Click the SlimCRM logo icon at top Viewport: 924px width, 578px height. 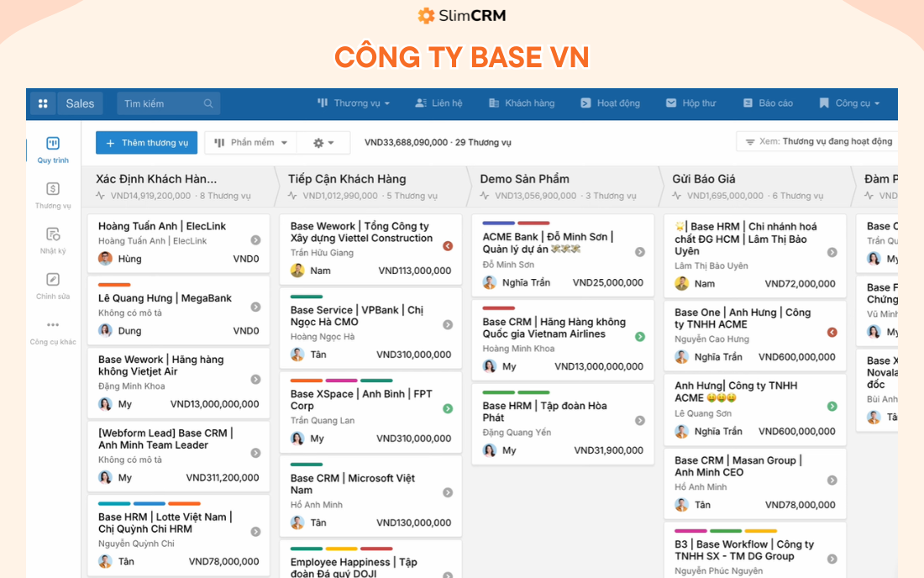pos(424,15)
